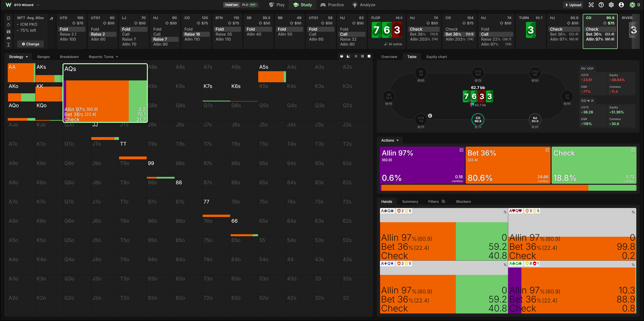Image resolution: width=644 pixels, height=321 pixels.
Task: Click the detail icon on Allin 97% action card
Action: coord(461,150)
